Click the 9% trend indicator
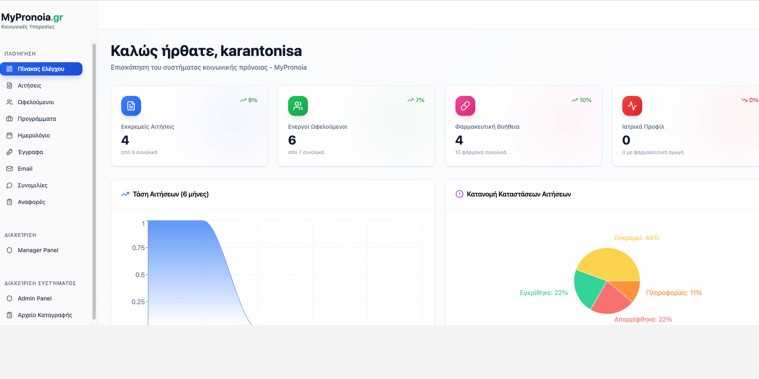Screen dimensions: 759x379 [249, 100]
